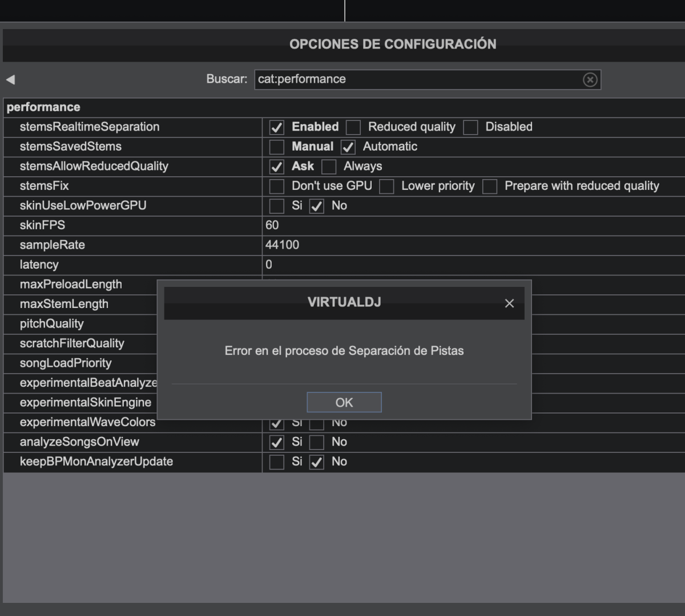The width and height of the screenshot is (685, 616).
Task: Select the skinUseLowPowerGPU option name
Action: pyautogui.click(x=83, y=205)
